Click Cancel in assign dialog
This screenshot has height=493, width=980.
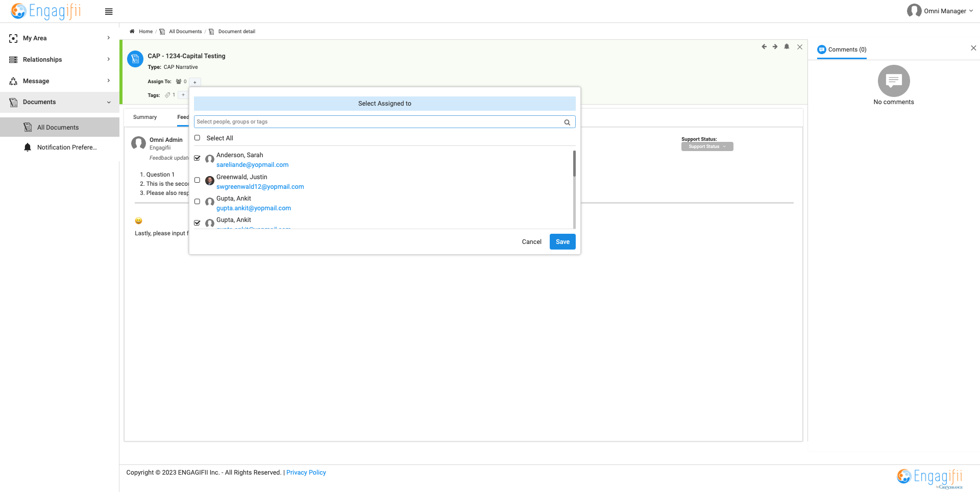coord(531,242)
